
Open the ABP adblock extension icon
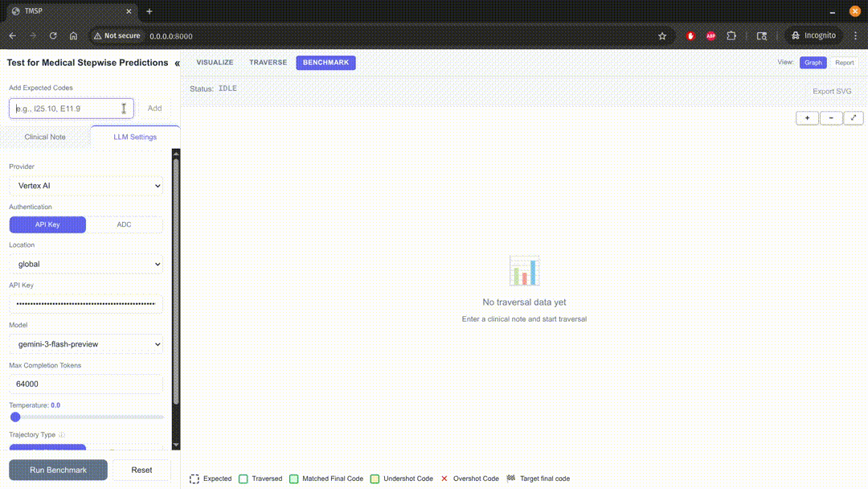tap(710, 36)
